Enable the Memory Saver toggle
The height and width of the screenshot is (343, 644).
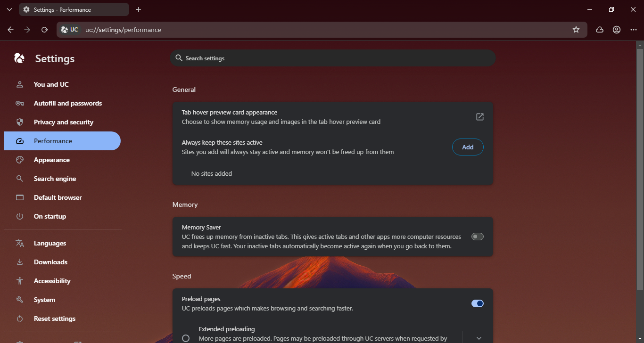[x=477, y=236]
